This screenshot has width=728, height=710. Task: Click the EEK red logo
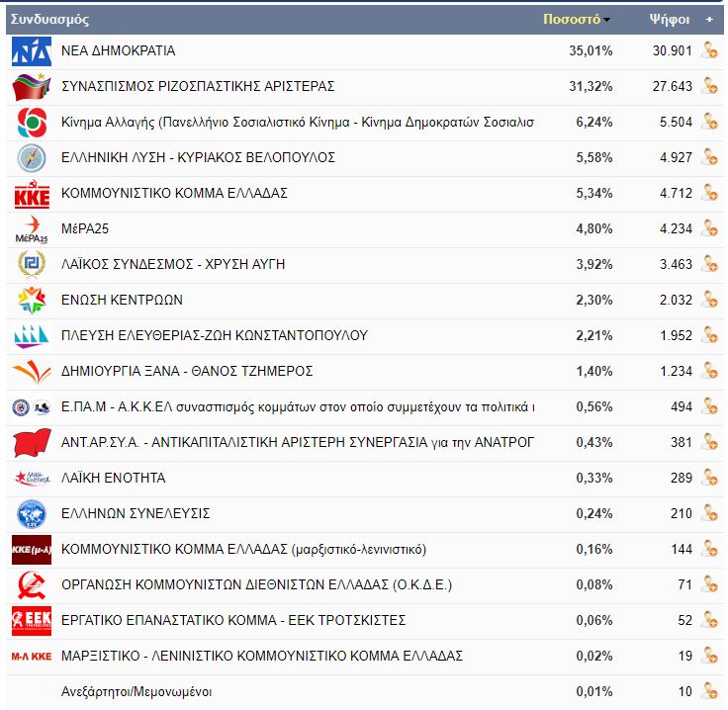pyautogui.click(x=32, y=620)
